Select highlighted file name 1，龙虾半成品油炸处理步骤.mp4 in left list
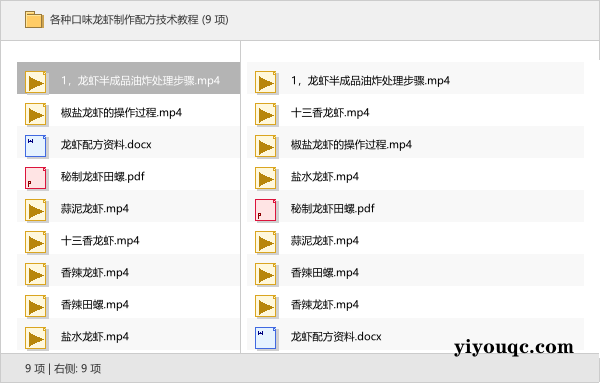Screen dimensions: 600x383 click(x=140, y=81)
